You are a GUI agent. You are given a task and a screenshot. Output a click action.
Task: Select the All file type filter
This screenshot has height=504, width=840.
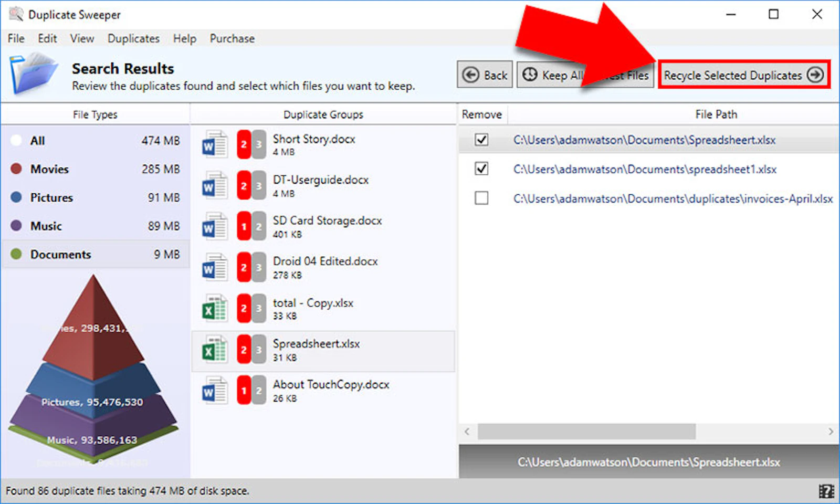pyautogui.click(x=95, y=141)
